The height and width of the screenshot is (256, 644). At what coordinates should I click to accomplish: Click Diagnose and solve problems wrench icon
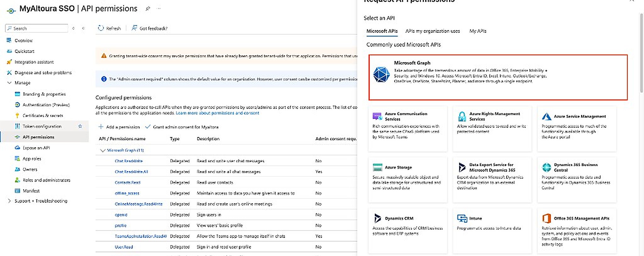(9, 73)
